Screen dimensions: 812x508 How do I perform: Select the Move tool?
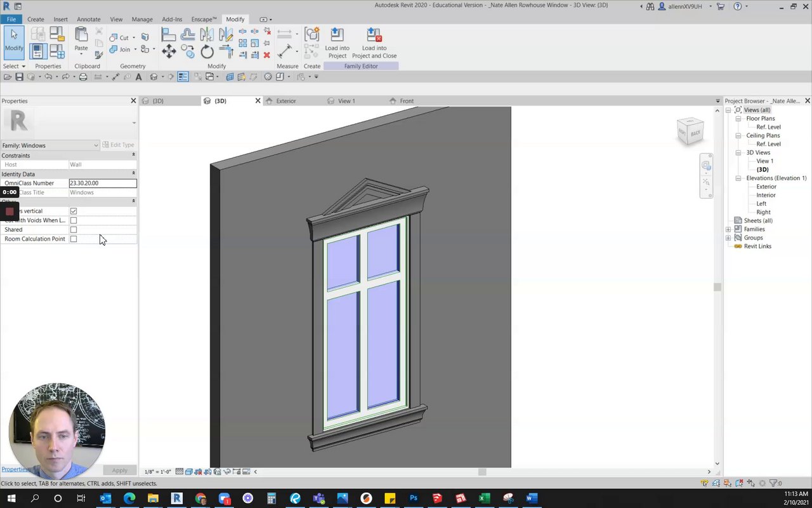click(x=169, y=52)
